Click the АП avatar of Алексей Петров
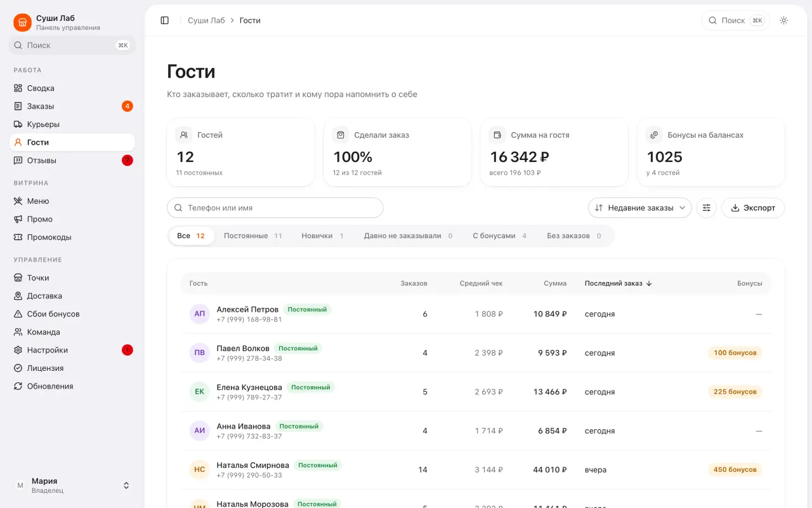 pos(200,314)
